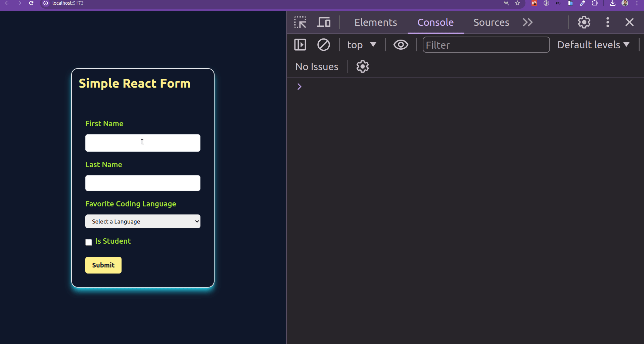Show the console sidebar
This screenshot has width=644, height=344.
(300, 45)
